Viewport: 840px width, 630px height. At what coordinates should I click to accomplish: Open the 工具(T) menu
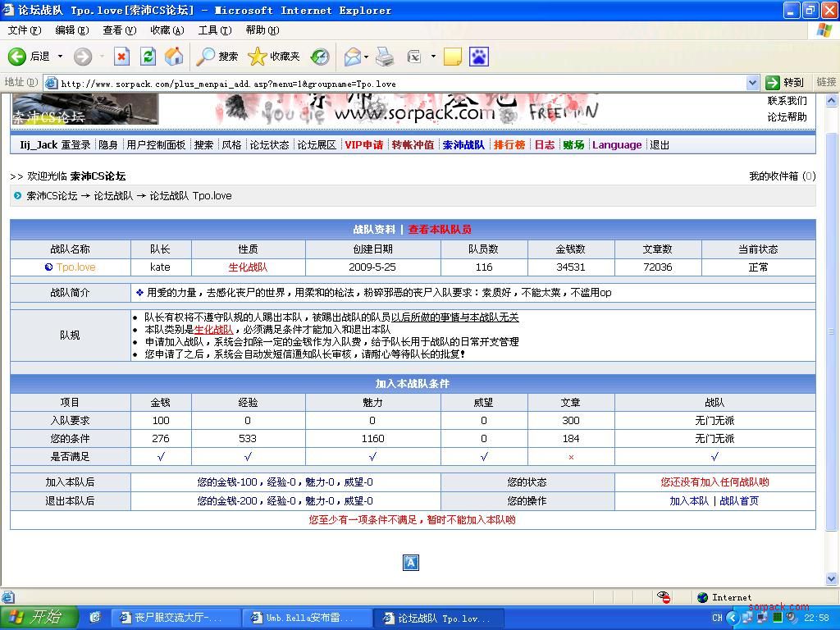coord(214,30)
